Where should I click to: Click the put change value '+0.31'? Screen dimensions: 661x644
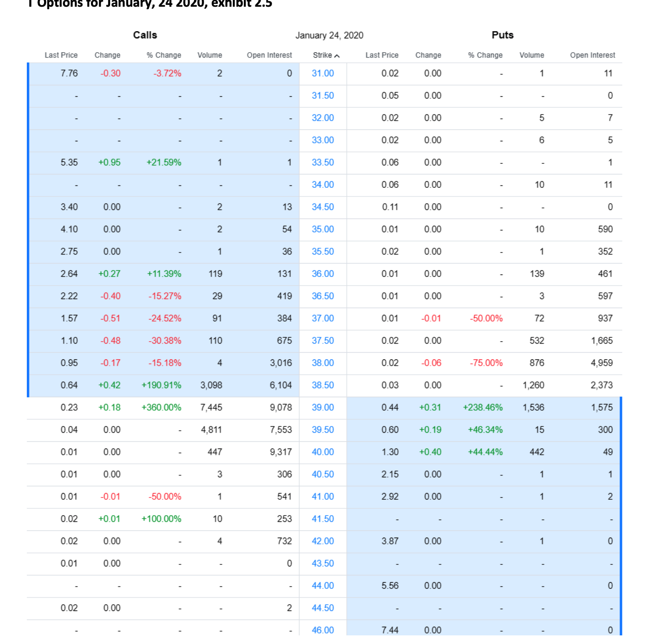click(x=430, y=407)
